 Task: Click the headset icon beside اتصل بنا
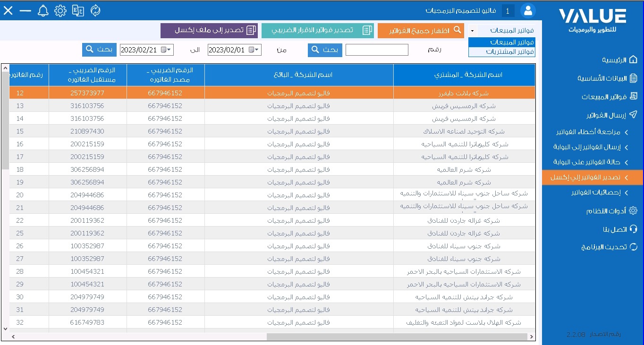(x=633, y=229)
